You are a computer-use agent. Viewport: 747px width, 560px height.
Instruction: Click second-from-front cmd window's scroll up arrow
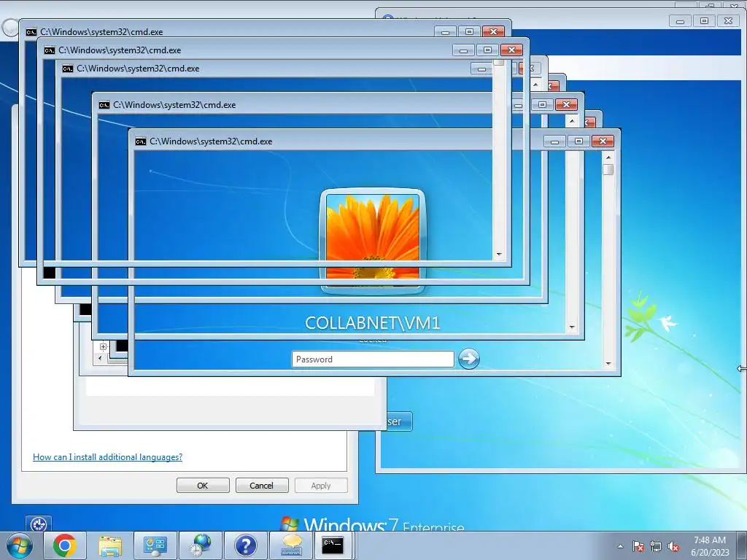pyautogui.click(x=572, y=121)
